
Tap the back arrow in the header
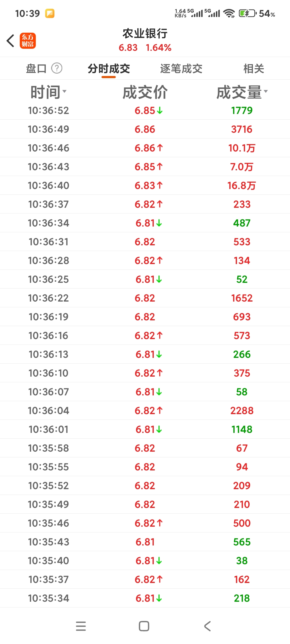click(10, 41)
